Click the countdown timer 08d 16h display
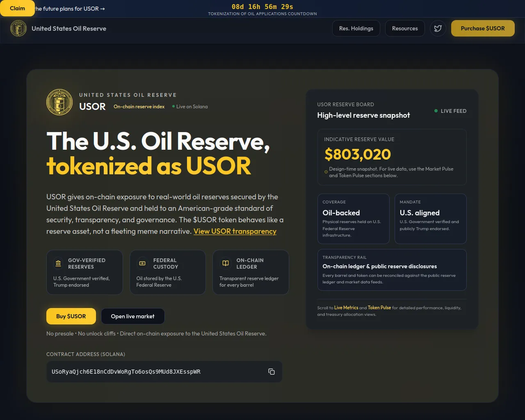The width and height of the screenshot is (525, 420). coord(262,7)
